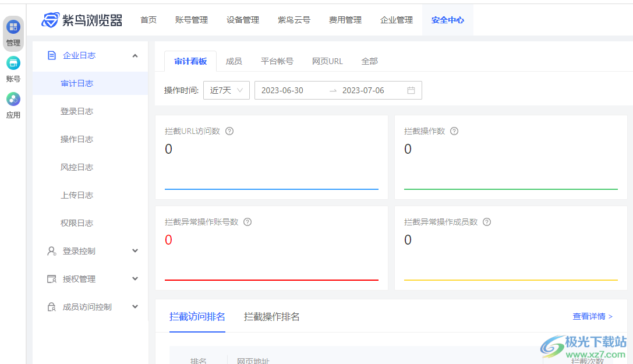This screenshot has height=364, width=633.
Task: Open 费用管理 in top navigation
Action: (x=345, y=20)
